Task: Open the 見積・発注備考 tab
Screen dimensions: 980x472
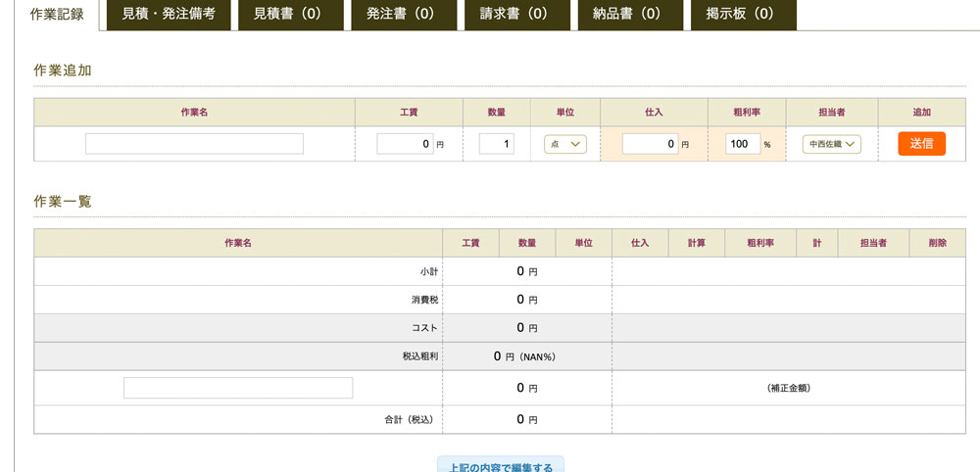Action: [x=169, y=15]
